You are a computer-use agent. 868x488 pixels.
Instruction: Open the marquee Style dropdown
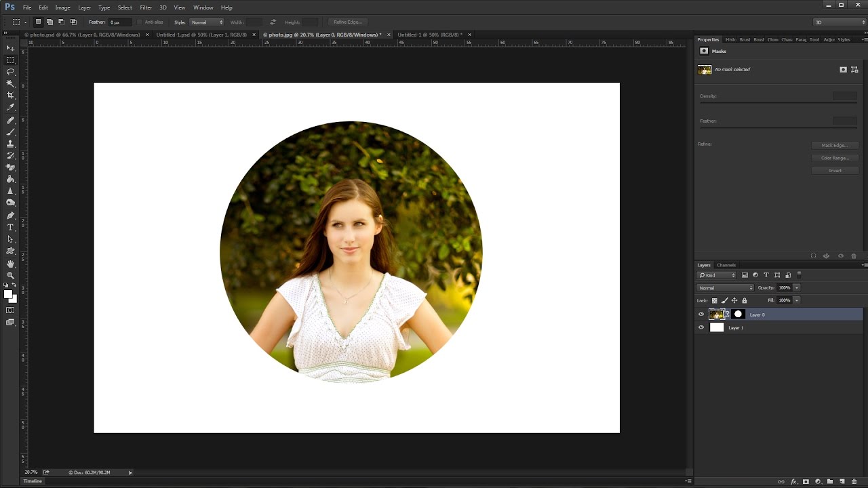tap(207, 22)
